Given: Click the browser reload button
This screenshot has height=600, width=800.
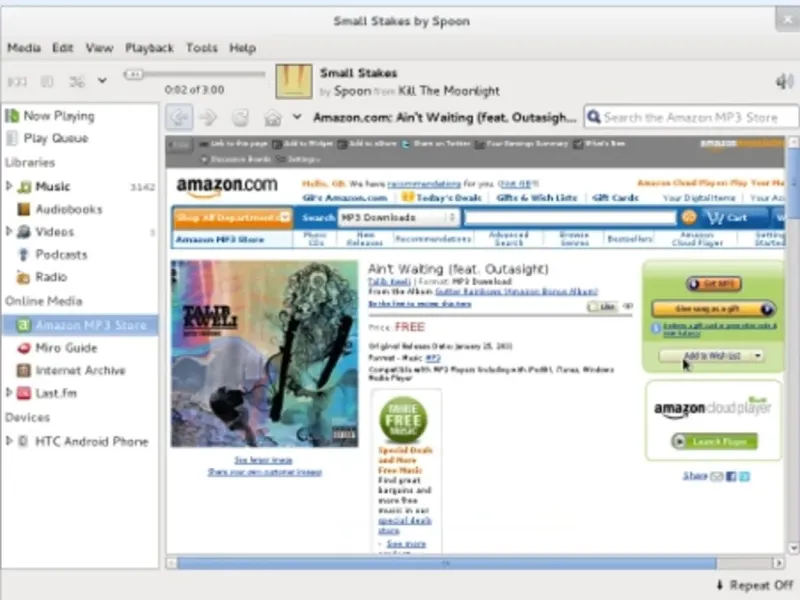Looking at the screenshot, I should [240, 117].
